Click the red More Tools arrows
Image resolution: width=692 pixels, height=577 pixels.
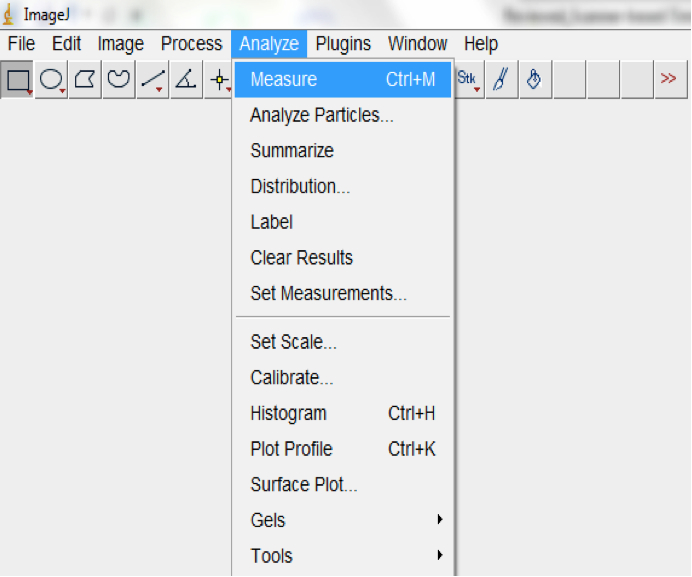click(x=671, y=79)
